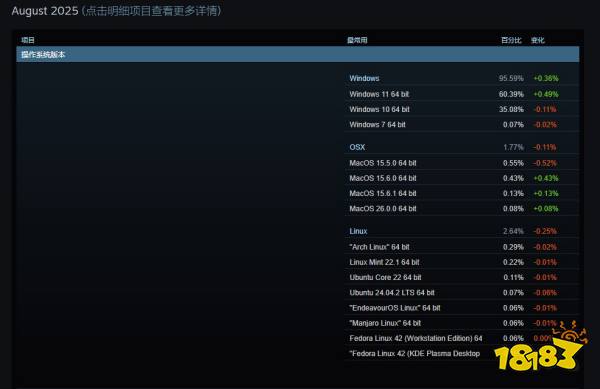Click the "Arch Linux" 64 bit row

(x=462, y=247)
